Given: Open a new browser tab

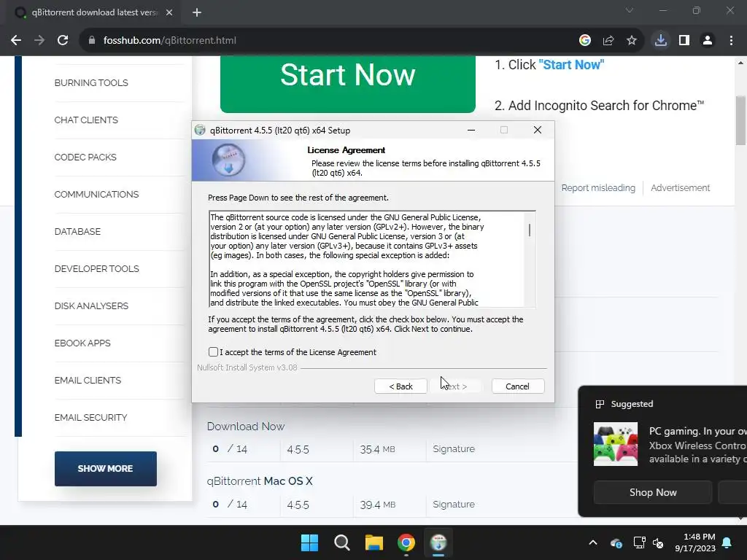Looking at the screenshot, I should point(197,12).
